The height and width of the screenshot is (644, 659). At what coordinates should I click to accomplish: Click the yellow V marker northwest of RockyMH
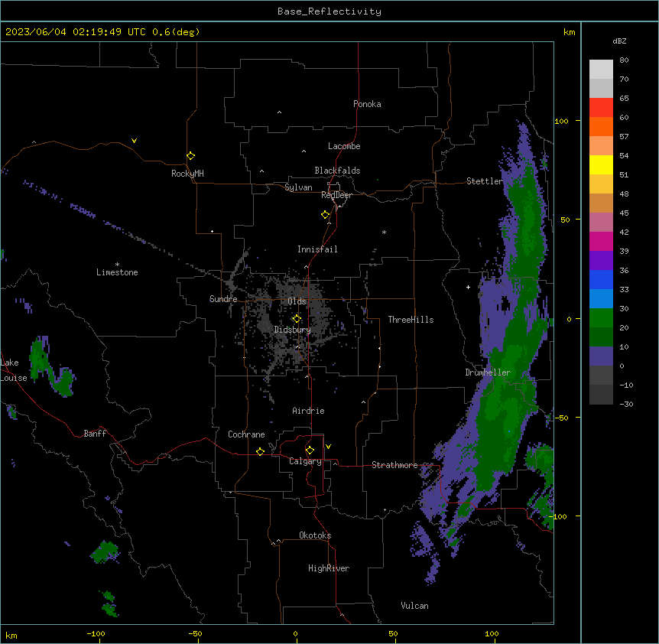134,141
